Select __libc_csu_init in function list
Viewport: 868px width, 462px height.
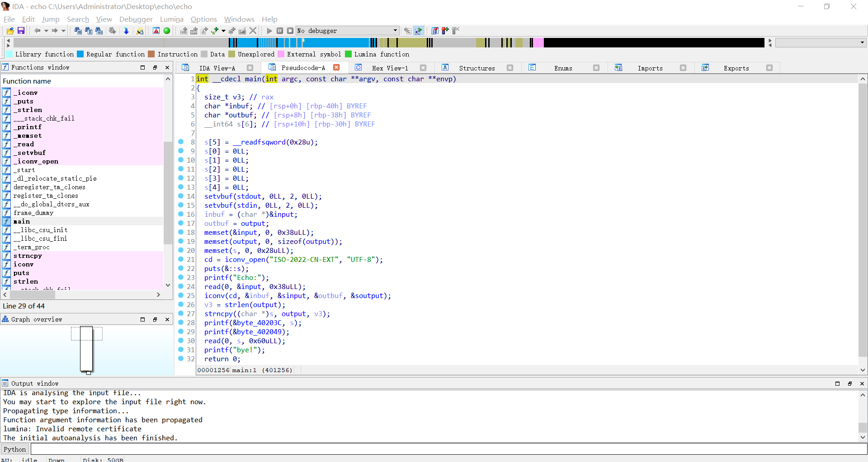point(82,230)
